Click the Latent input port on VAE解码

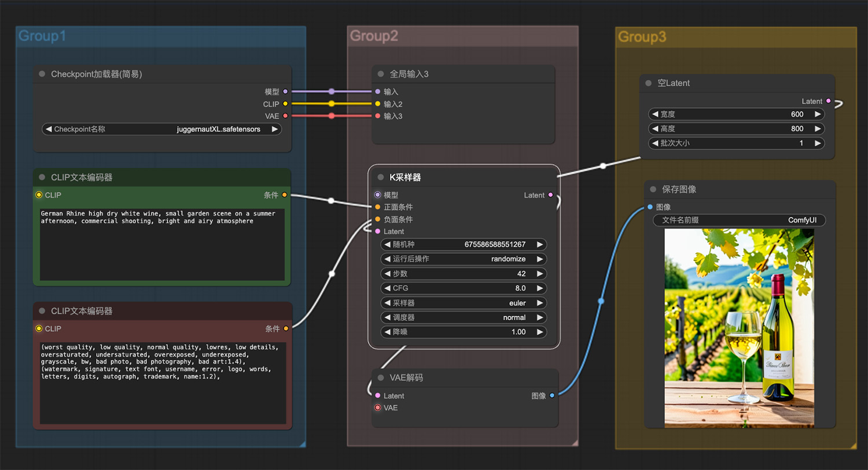(x=378, y=395)
